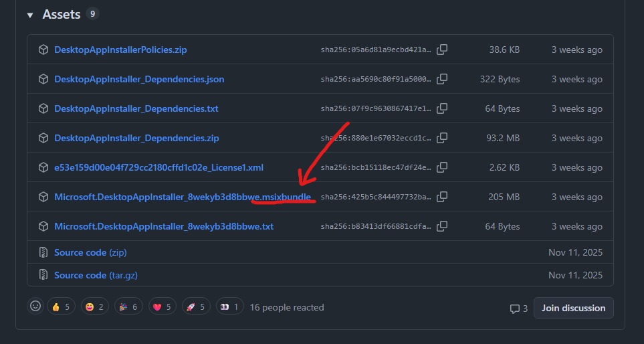Toggle the thumbs up reaction
The image size is (644, 344).
click(x=62, y=307)
